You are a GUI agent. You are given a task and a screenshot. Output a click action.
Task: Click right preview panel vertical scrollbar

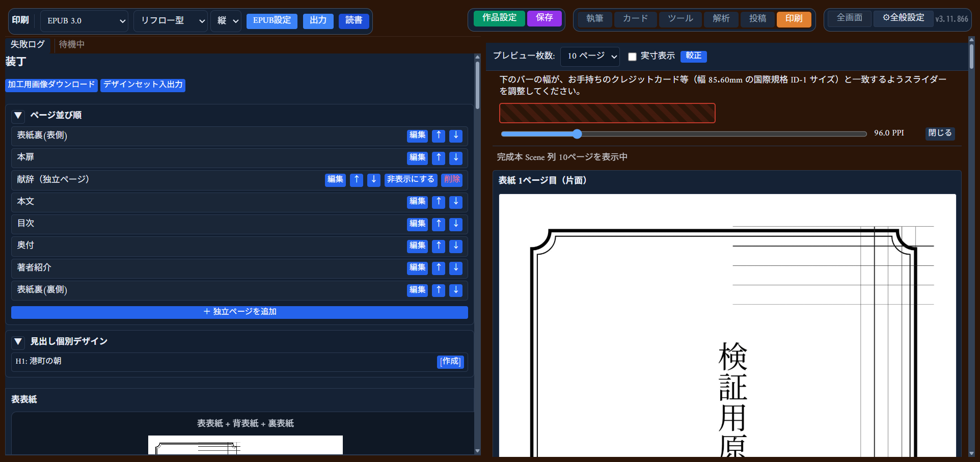(x=971, y=56)
